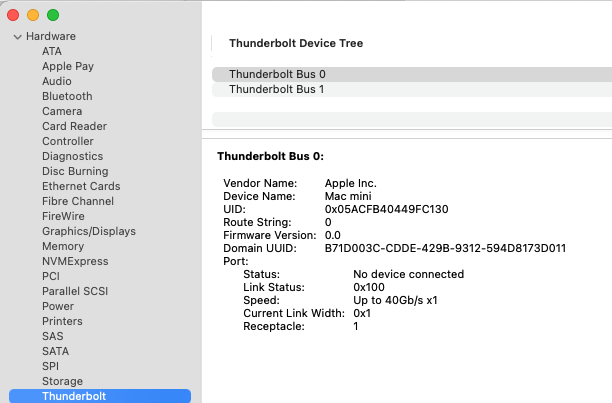Select Apple Pay in sidebar
612x403 pixels.
pos(68,66)
